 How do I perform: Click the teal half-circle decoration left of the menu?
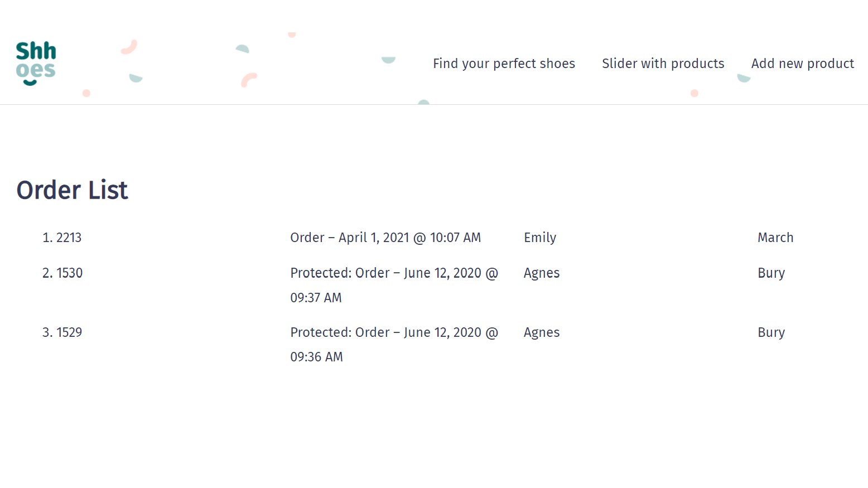(x=388, y=60)
